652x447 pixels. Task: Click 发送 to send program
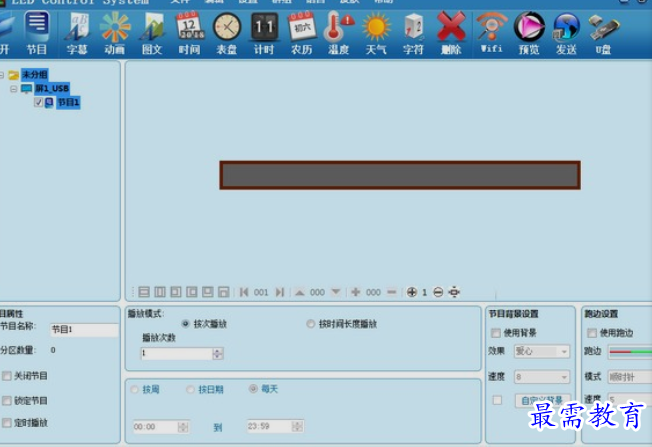click(x=566, y=33)
